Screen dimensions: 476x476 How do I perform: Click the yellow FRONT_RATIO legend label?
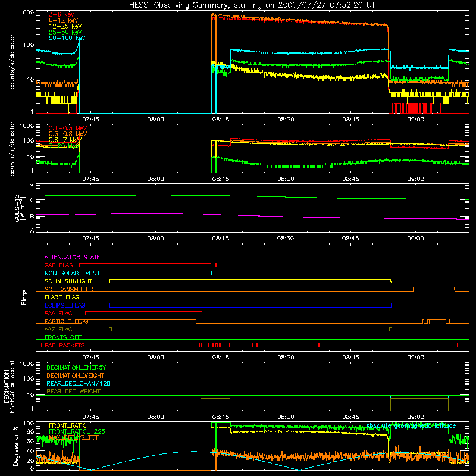(68, 426)
